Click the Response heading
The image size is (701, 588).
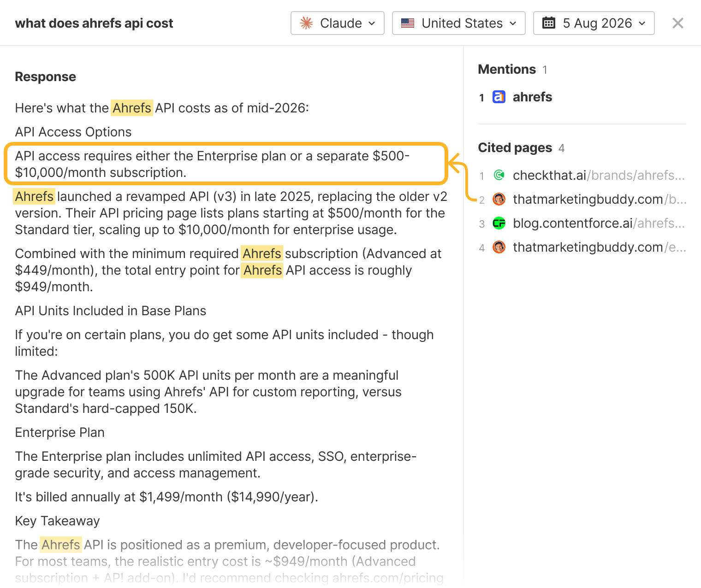(46, 76)
